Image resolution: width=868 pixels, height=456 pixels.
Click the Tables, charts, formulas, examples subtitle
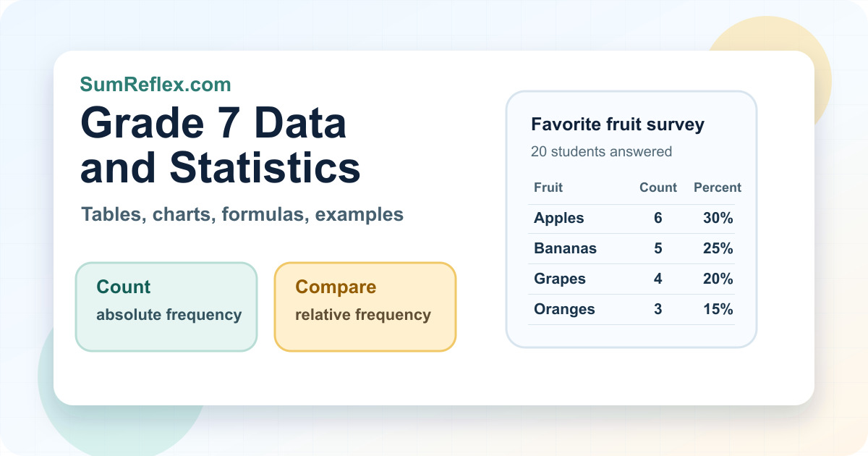pos(242,214)
